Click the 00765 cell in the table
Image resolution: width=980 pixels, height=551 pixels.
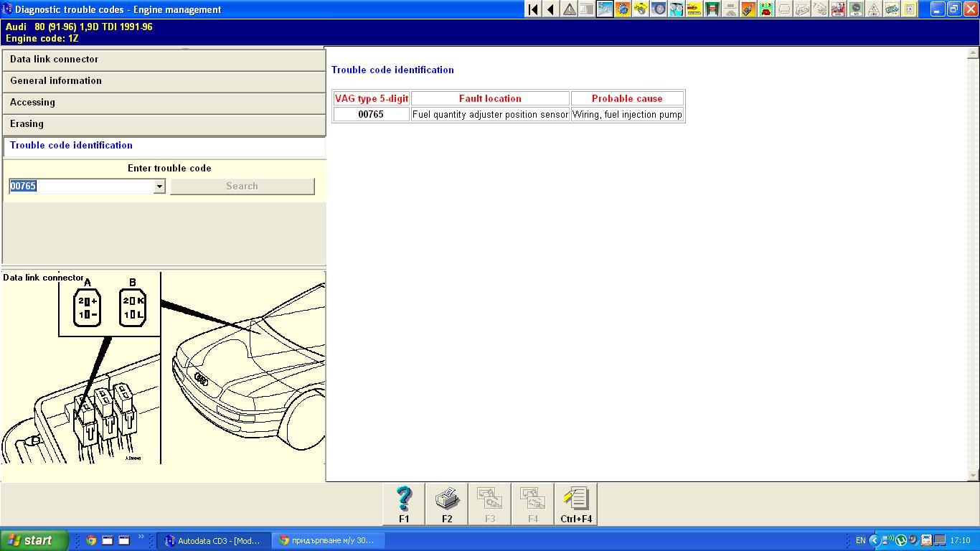(371, 115)
